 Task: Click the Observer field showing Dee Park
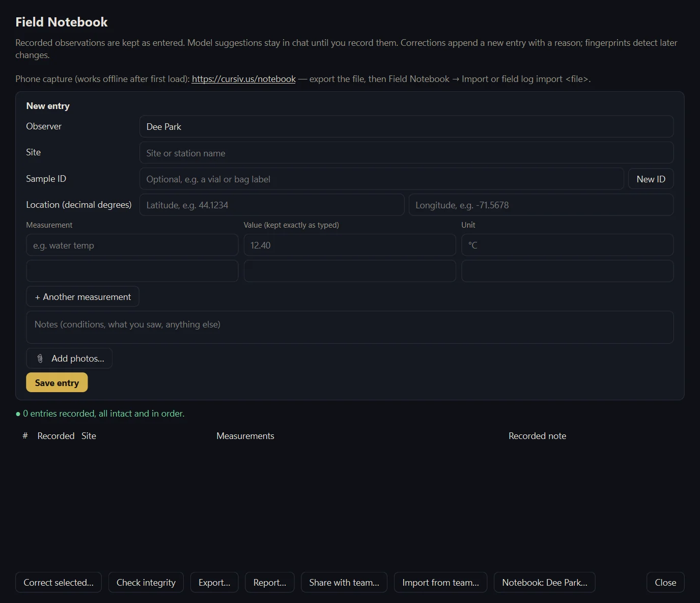406,127
